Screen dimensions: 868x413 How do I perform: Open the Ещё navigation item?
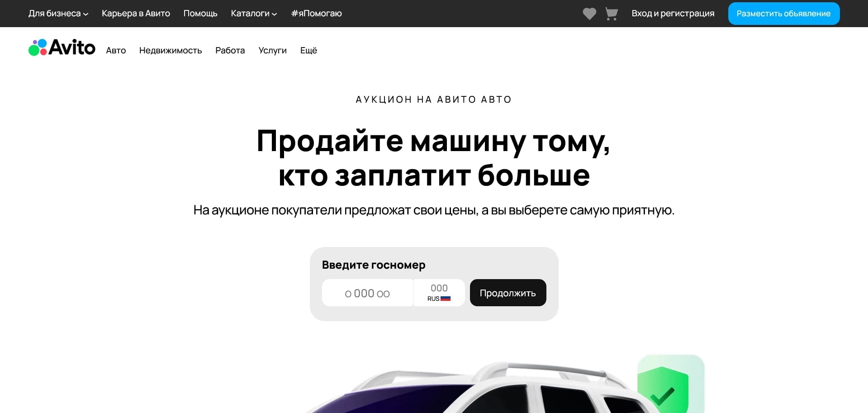(x=308, y=50)
